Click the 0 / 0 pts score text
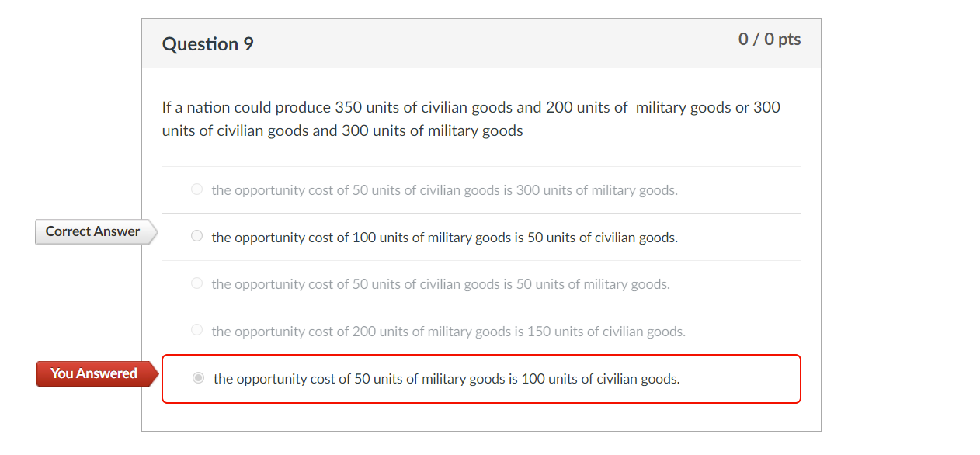The height and width of the screenshot is (455, 980). click(769, 39)
